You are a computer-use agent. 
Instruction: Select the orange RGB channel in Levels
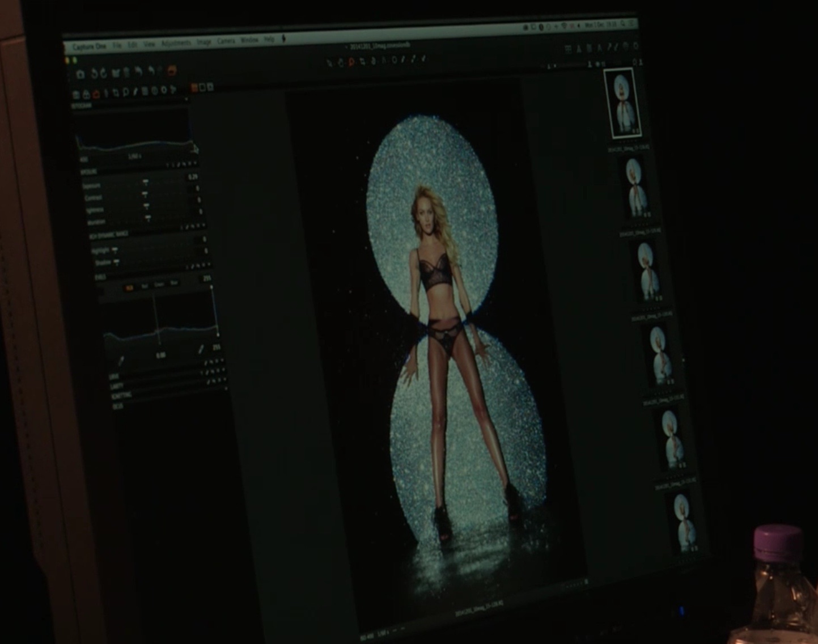[129, 287]
